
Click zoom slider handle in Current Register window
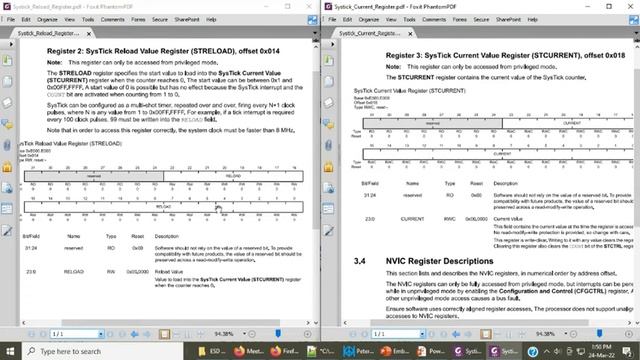[600, 333]
